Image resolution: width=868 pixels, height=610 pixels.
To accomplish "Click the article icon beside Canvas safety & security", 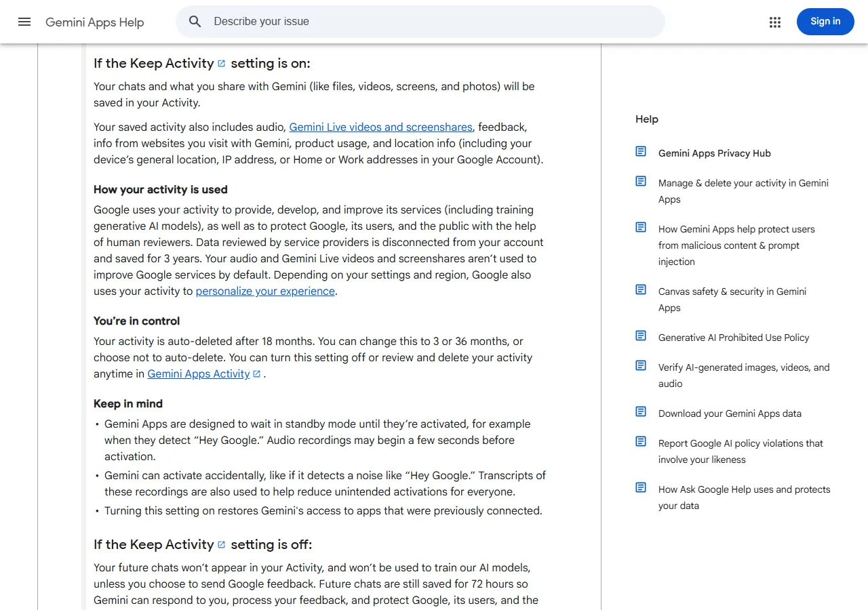I will [x=641, y=290].
